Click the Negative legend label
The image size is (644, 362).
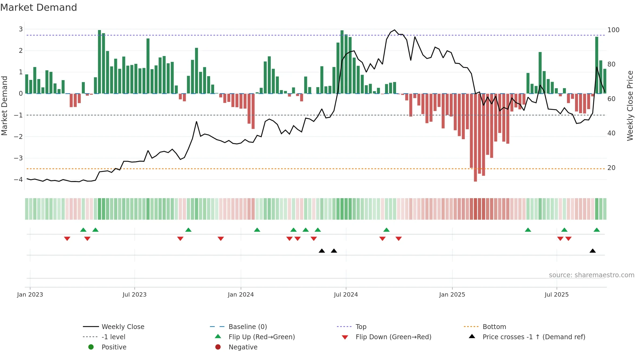click(243, 347)
